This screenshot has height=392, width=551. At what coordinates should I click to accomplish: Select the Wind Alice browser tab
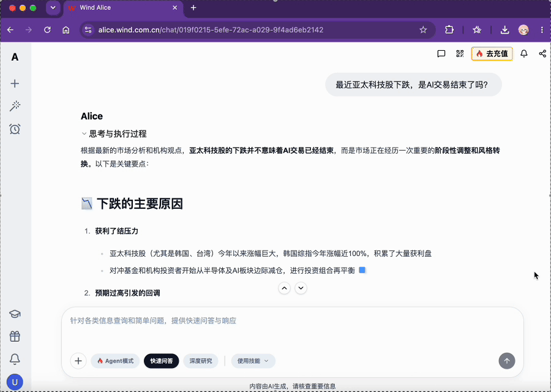pyautogui.click(x=123, y=8)
